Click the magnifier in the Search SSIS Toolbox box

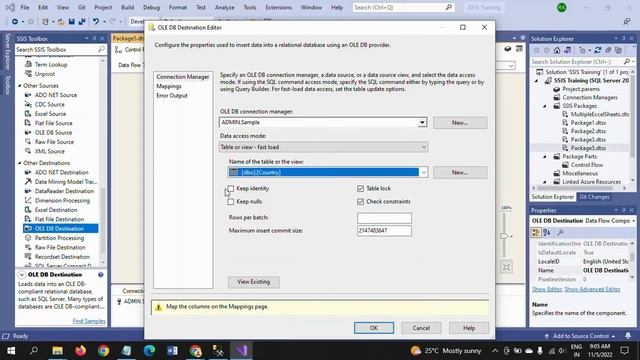tap(101, 49)
